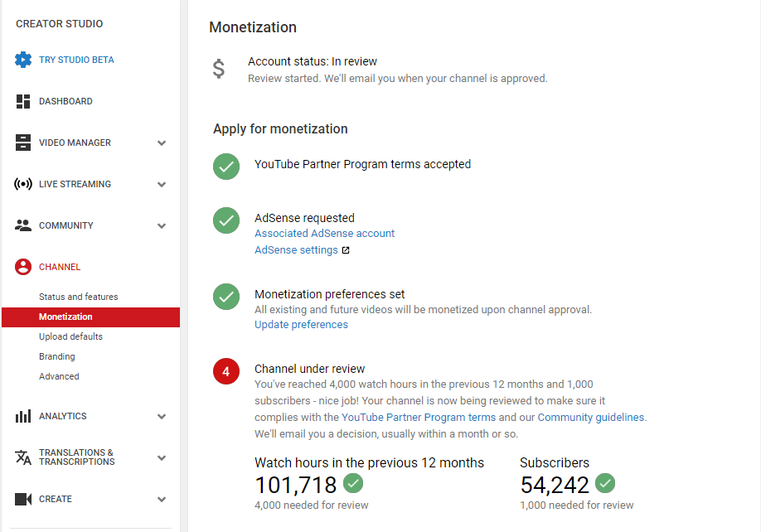This screenshot has width=761, height=532.
Task: Click the Creator Studio heading
Action: pos(59,24)
